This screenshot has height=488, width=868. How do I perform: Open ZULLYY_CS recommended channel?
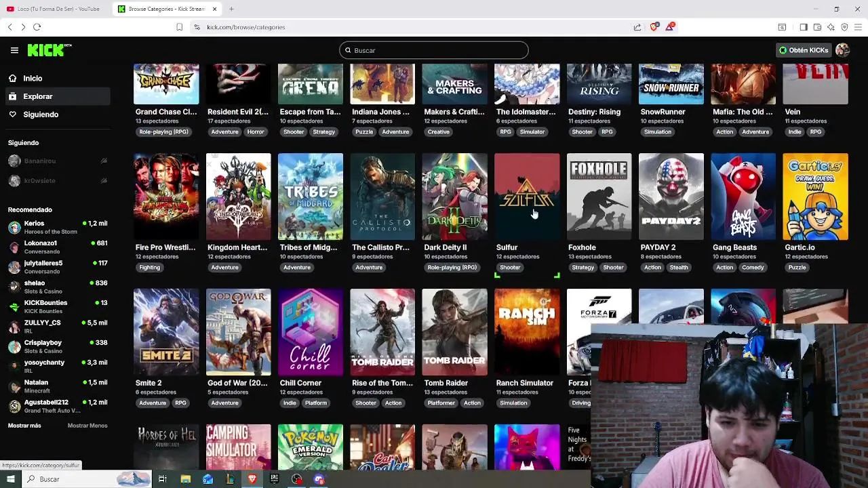click(x=58, y=327)
